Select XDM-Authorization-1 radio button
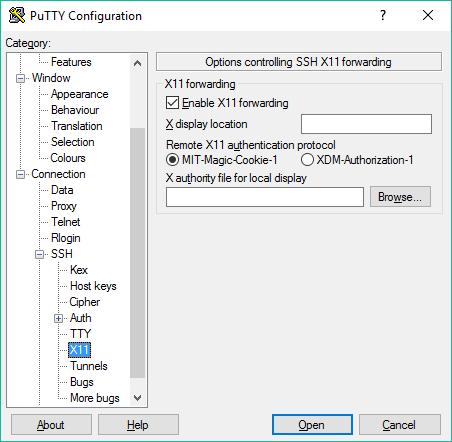 tap(307, 160)
